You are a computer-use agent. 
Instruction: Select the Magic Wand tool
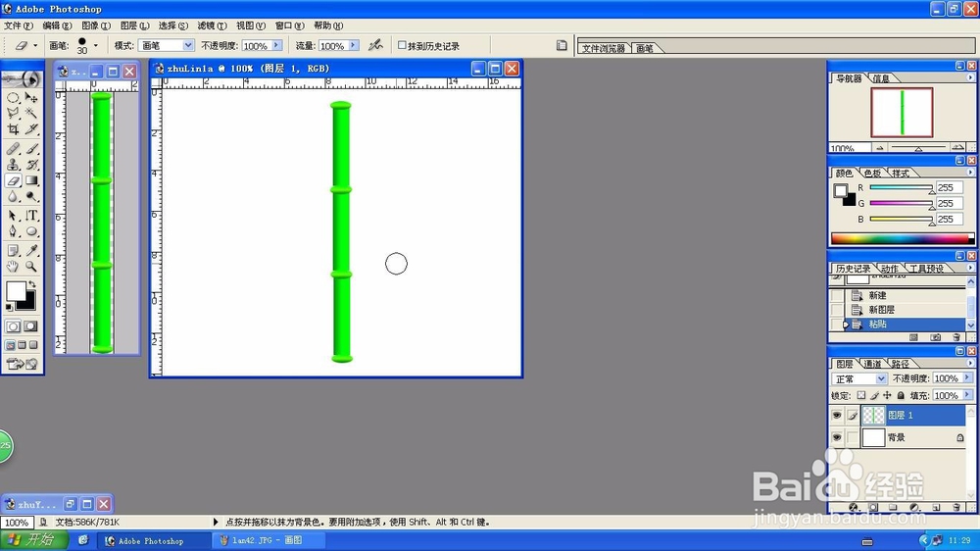(31, 113)
